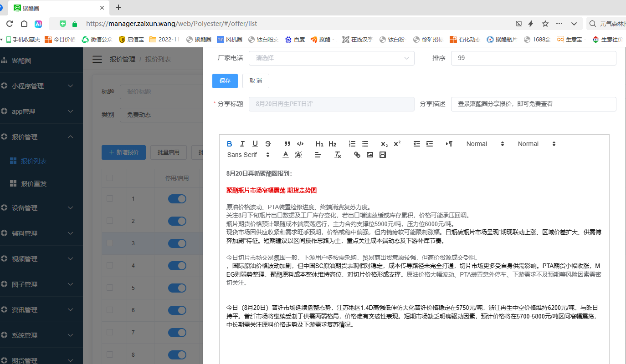Click the blue 保存 button
The height and width of the screenshot is (364, 626).
(225, 81)
